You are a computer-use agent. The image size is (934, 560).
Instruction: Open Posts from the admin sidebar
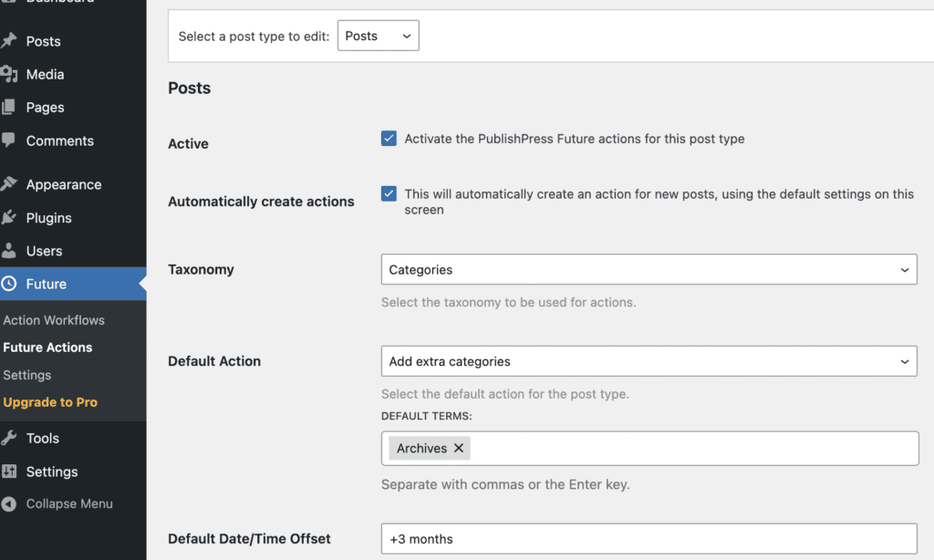click(41, 40)
